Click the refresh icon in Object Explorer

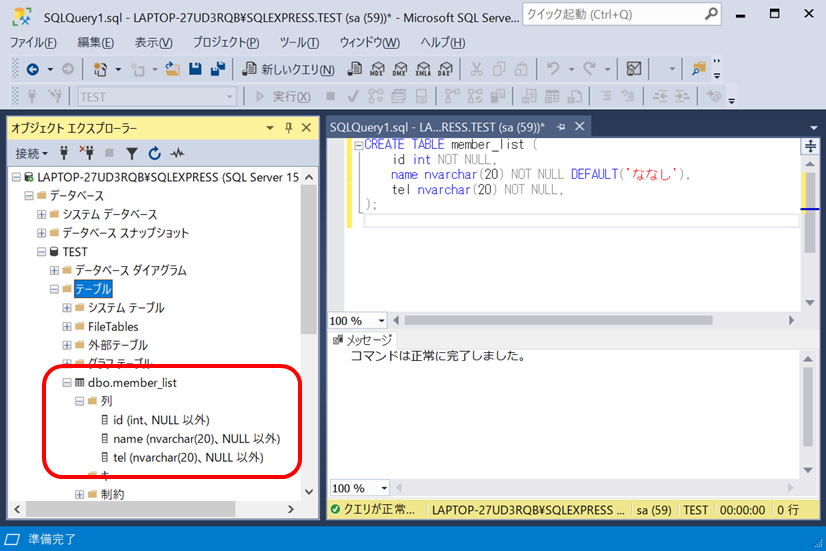tap(154, 153)
